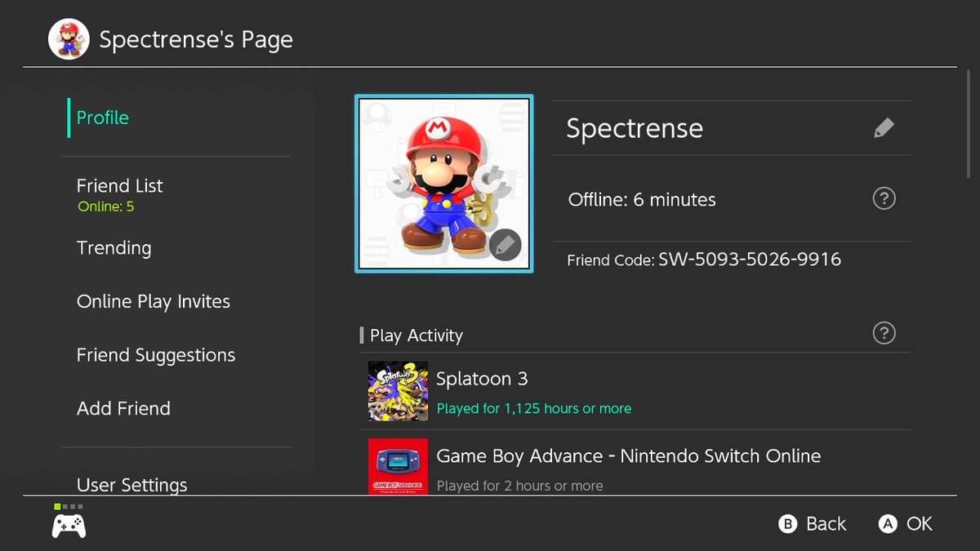980x551 pixels.
Task: Open help icon for Play Activity
Action: (884, 333)
